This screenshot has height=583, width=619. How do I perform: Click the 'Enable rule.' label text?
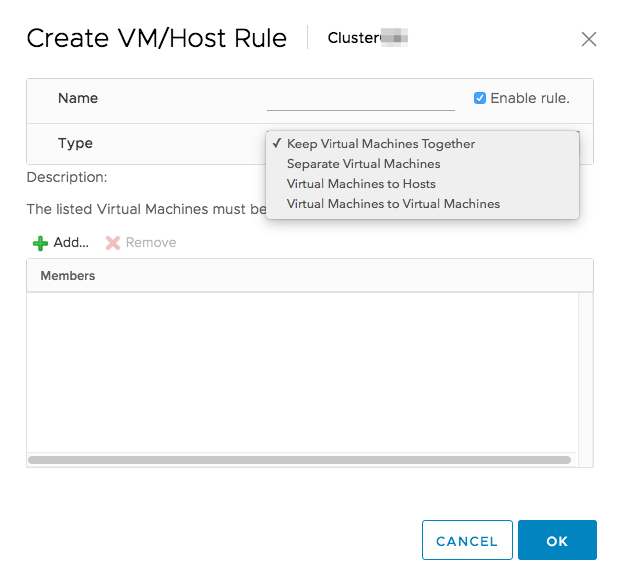point(529,98)
